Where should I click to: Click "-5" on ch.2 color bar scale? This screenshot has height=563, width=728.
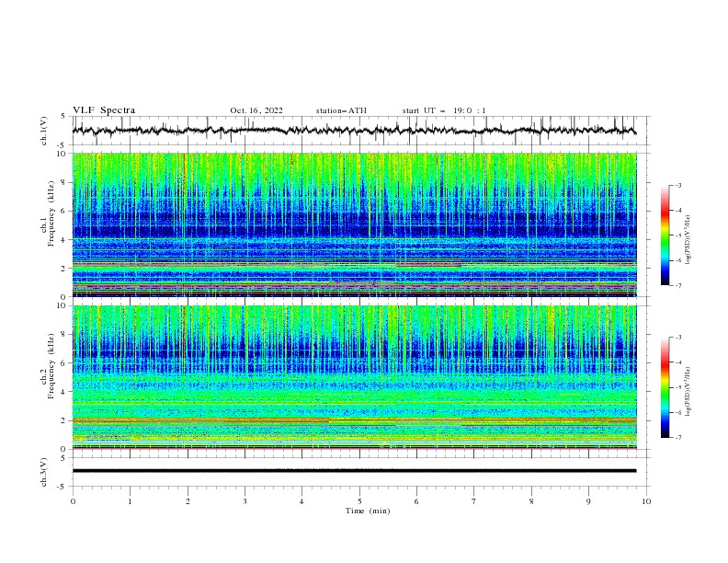pos(677,387)
